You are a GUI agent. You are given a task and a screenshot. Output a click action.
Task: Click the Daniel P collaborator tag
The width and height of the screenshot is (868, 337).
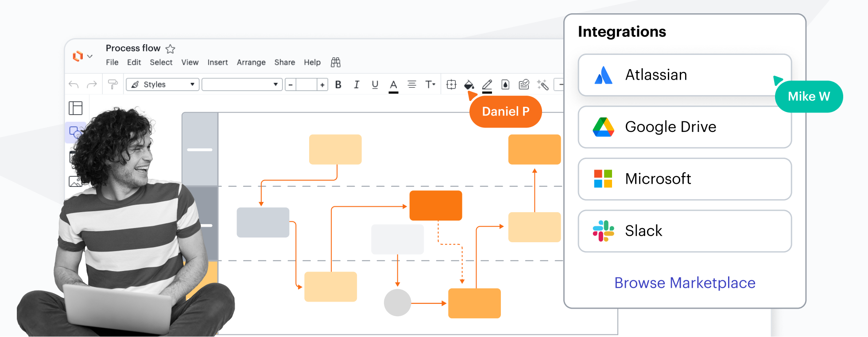click(505, 112)
